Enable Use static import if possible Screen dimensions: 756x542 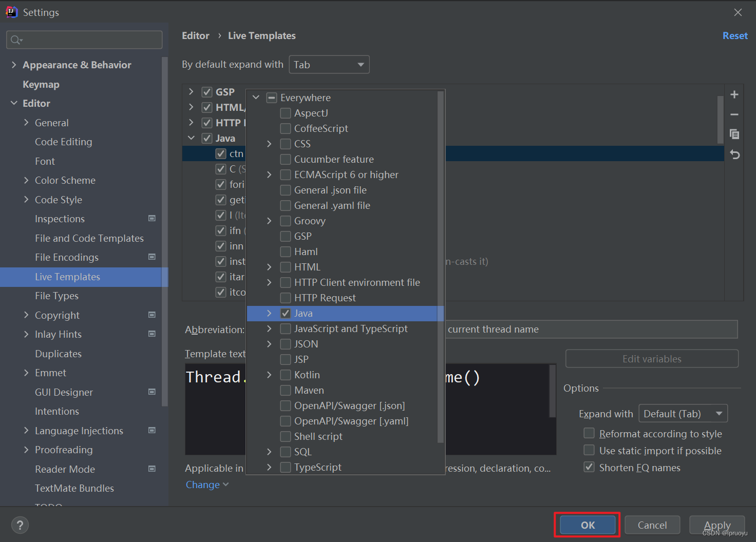(x=589, y=451)
